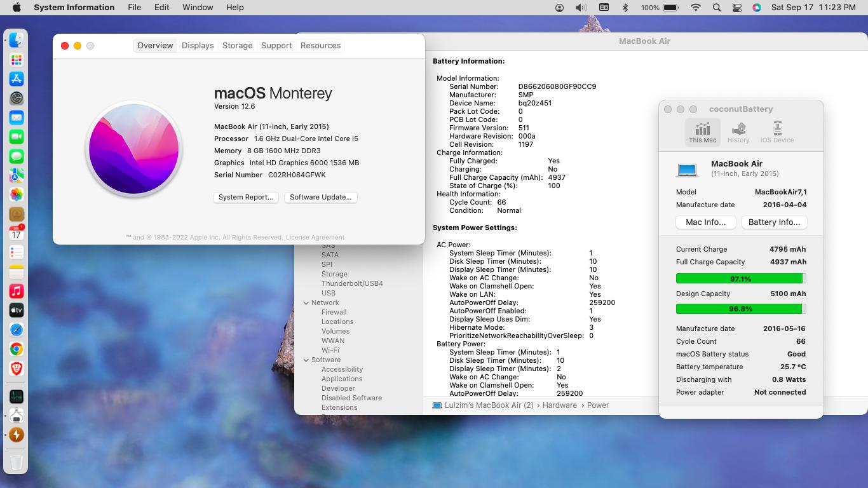
Task: Open the Apple TV app
Action: [x=17, y=311]
